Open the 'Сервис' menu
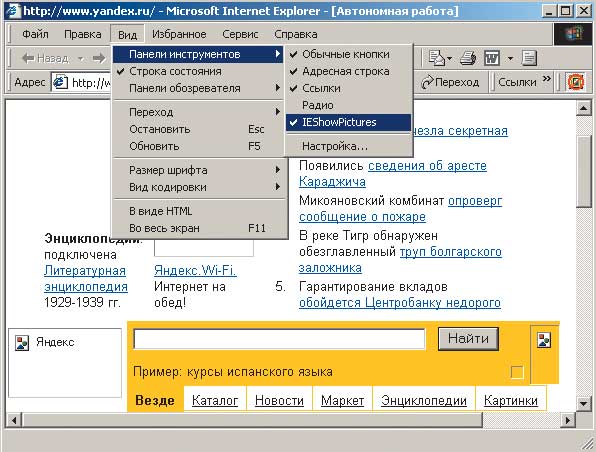Screen dimensions: 596x452 pos(240,34)
